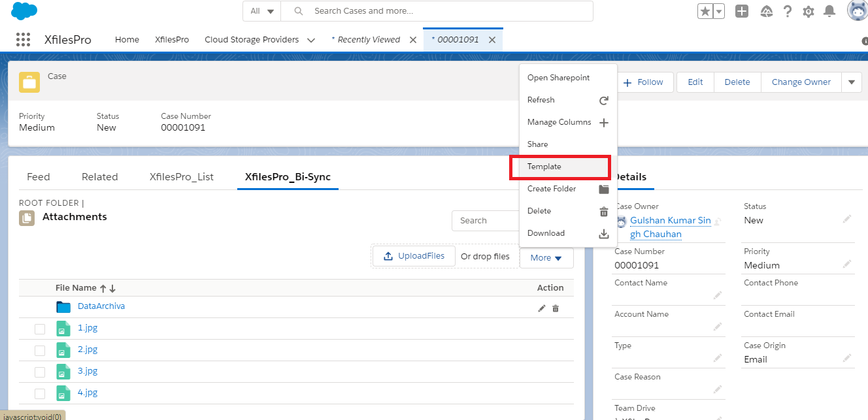Screen dimensions: 868x420
Task: Click the DataArchiva blue folder icon
Action: point(63,307)
